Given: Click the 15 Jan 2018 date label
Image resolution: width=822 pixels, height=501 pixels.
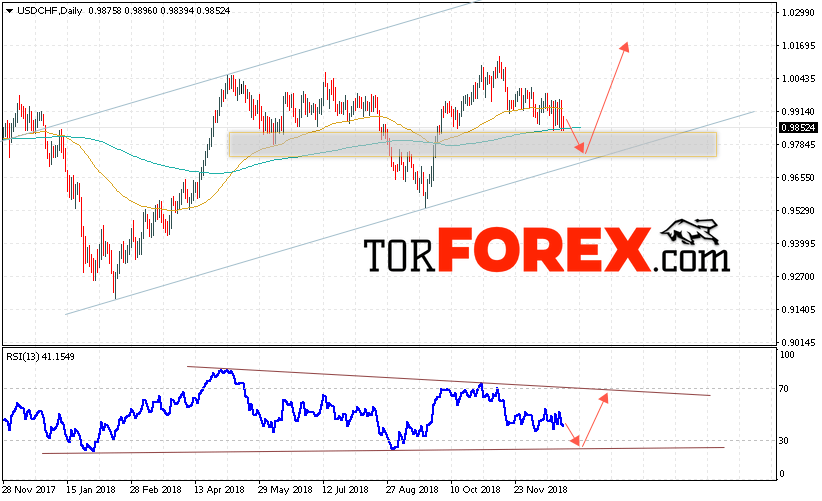Looking at the screenshot, I should pos(91,490).
